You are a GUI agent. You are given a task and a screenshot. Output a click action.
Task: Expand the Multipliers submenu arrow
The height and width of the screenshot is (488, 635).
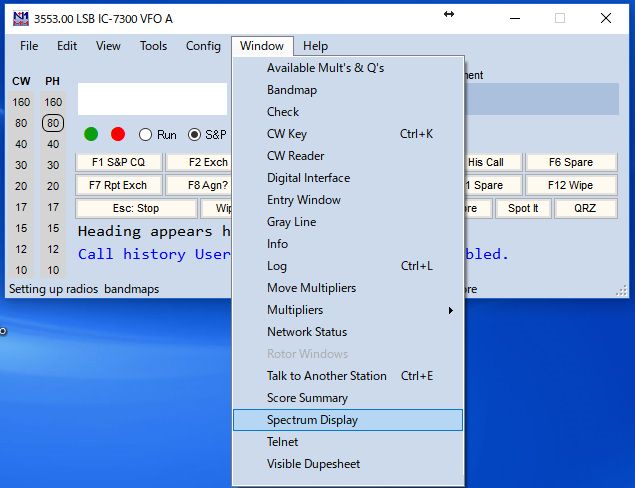point(450,310)
